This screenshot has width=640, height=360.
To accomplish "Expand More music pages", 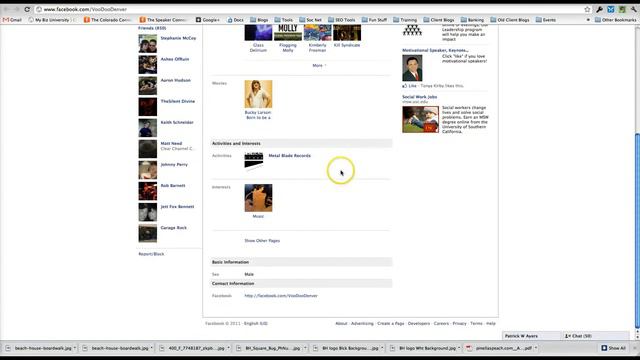I will [319, 65].
